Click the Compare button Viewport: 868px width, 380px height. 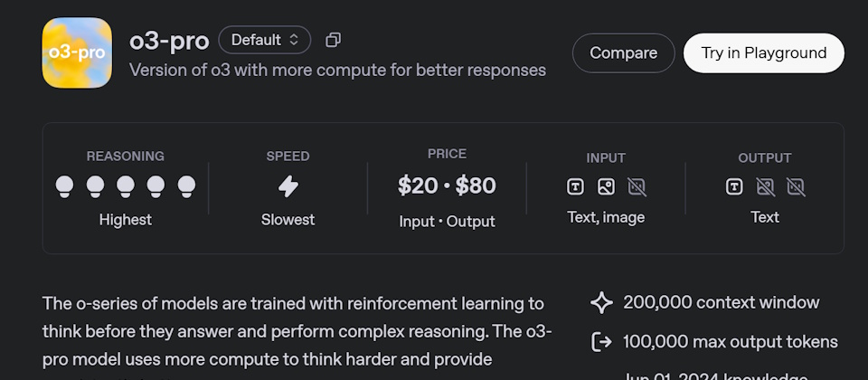click(623, 53)
